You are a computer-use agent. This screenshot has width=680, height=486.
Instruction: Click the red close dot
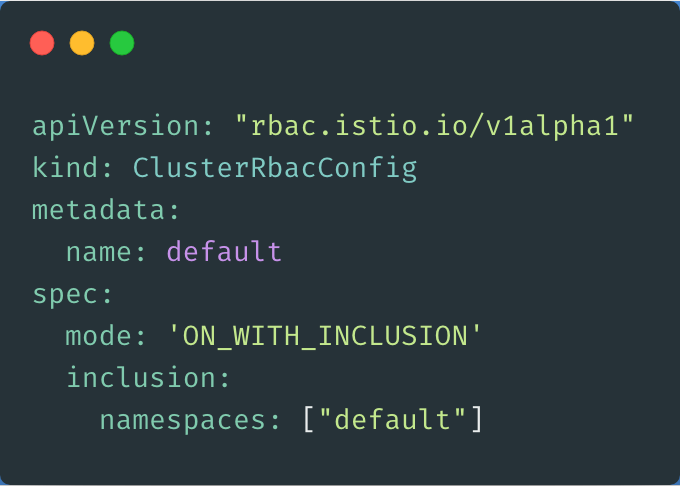pos(42,43)
